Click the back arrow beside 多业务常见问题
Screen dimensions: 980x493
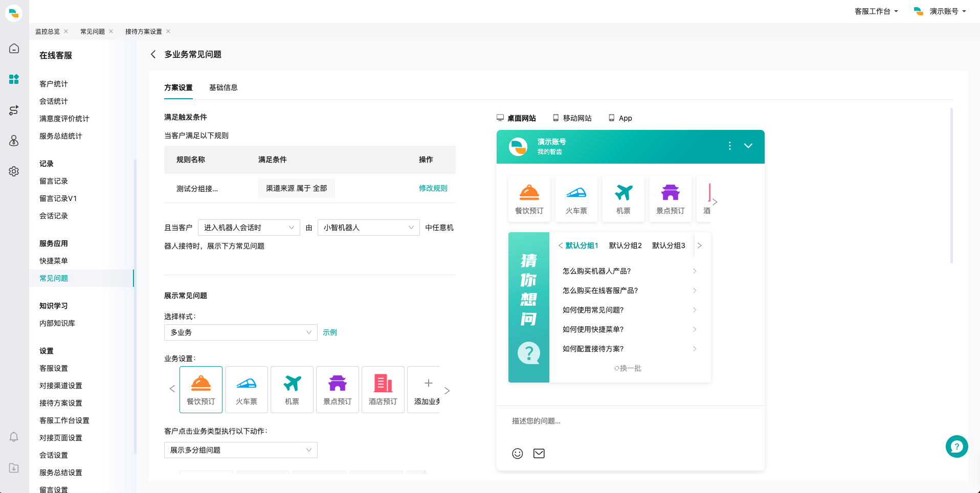[153, 54]
